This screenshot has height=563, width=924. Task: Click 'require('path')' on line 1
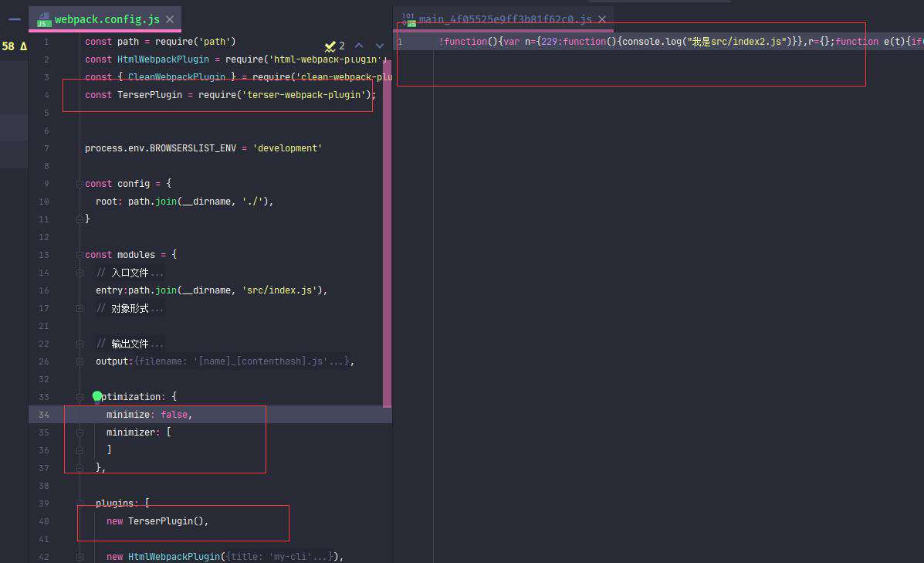coord(195,42)
